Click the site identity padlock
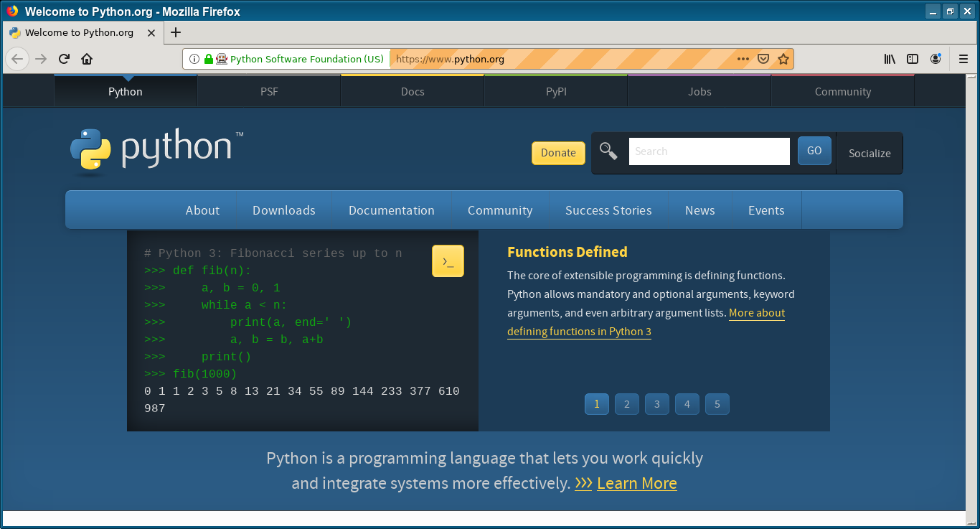980x529 pixels. [208, 59]
